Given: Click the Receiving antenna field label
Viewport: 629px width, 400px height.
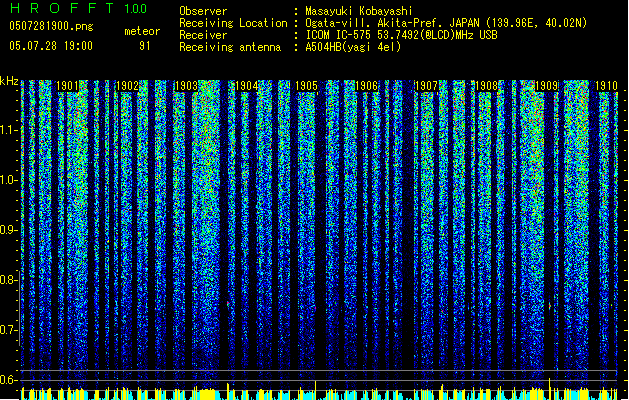Looking at the screenshot, I should [230, 47].
